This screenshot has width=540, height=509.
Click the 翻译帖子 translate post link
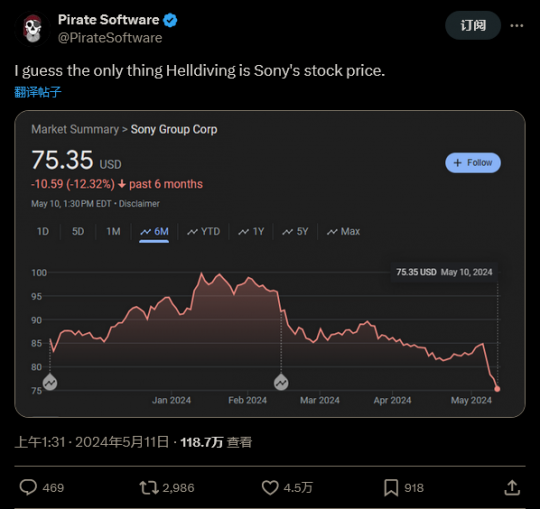[38, 92]
